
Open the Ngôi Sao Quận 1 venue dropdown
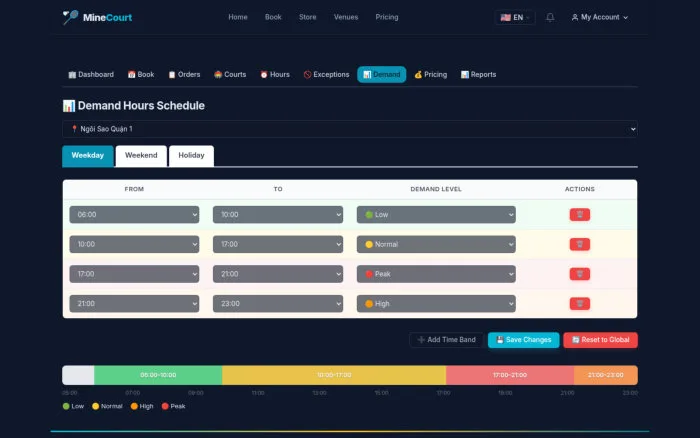[350, 129]
